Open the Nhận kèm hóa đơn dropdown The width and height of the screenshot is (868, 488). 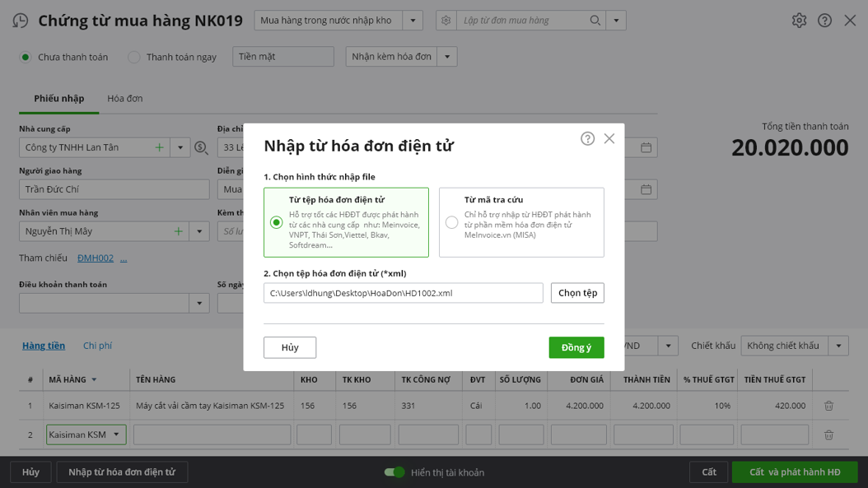pyautogui.click(x=447, y=57)
